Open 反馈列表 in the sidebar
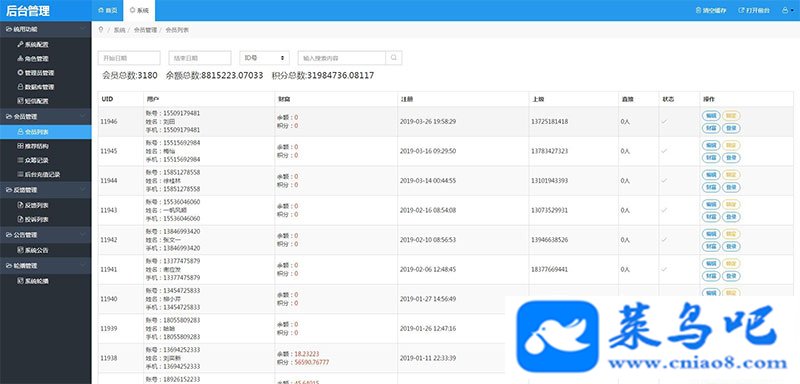This screenshot has height=384, width=800. (33, 206)
